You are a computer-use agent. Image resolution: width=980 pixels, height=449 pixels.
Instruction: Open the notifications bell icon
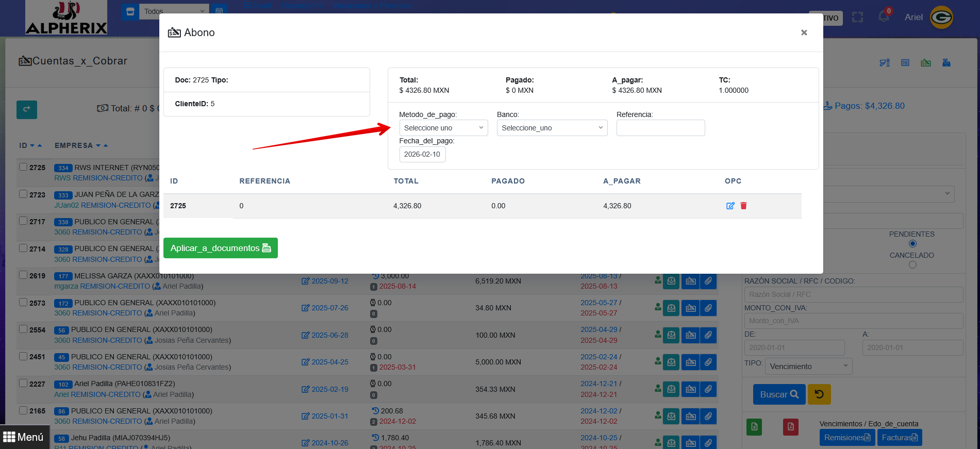pyautogui.click(x=884, y=16)
